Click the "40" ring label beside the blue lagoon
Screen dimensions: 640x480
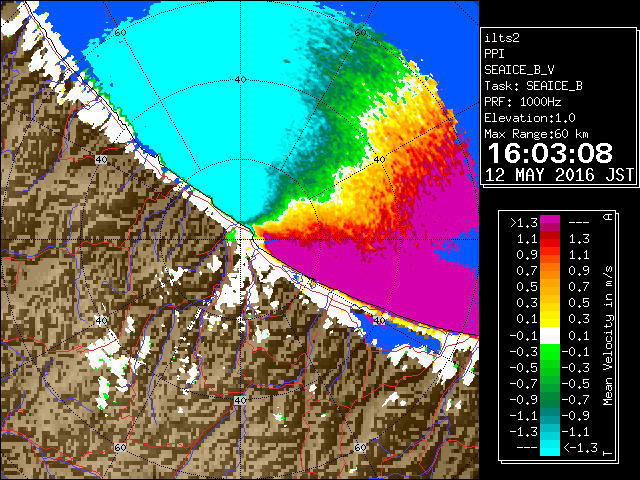tap(379, 320)
